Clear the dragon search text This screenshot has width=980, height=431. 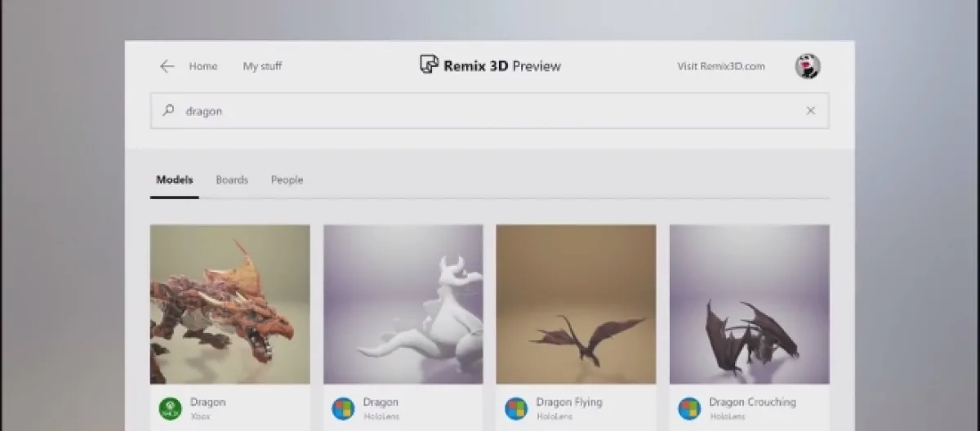pos(810,111)
